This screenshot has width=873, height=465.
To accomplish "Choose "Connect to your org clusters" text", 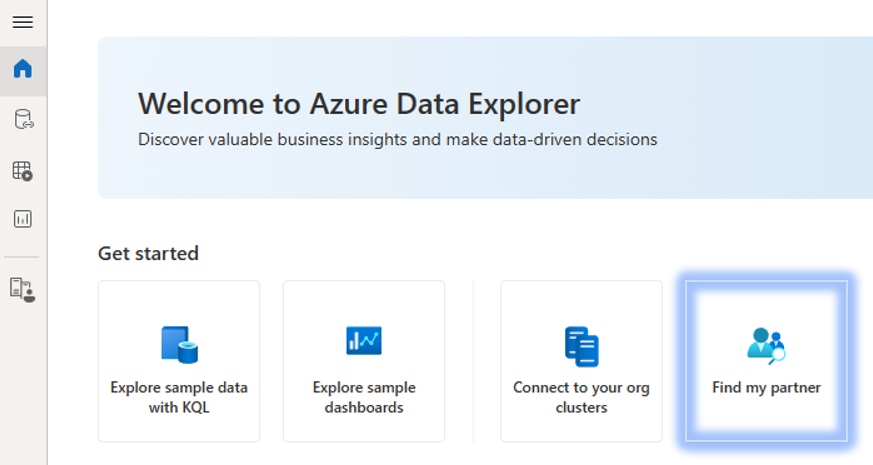I will click(581, 397).
